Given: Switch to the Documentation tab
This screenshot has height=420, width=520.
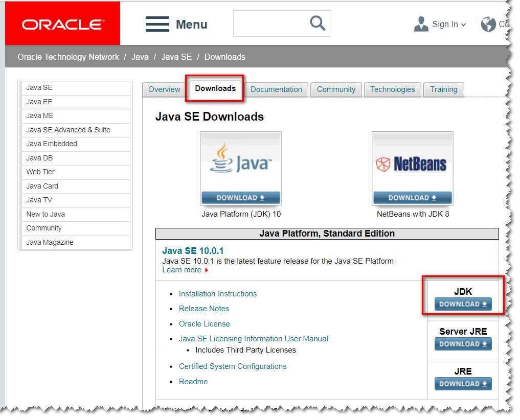Looking at the screenshot, I should coord(276,89).
